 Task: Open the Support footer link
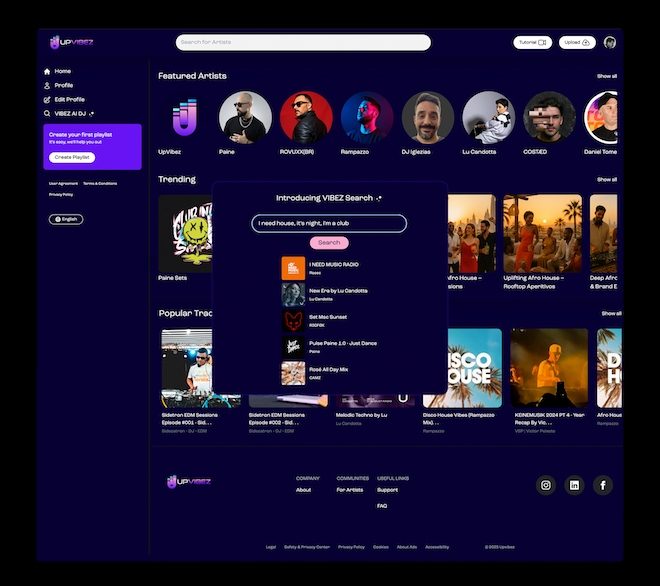pos(387,490)
